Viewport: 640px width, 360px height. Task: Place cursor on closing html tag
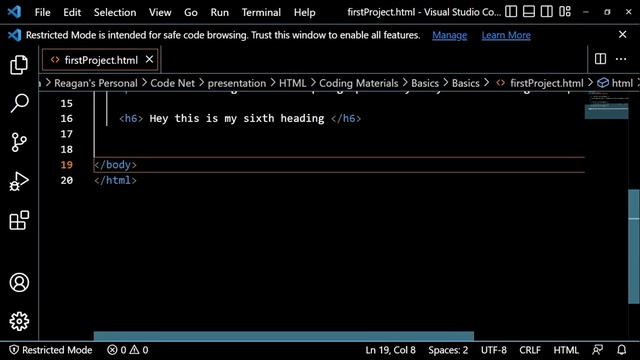coord(115,180)
